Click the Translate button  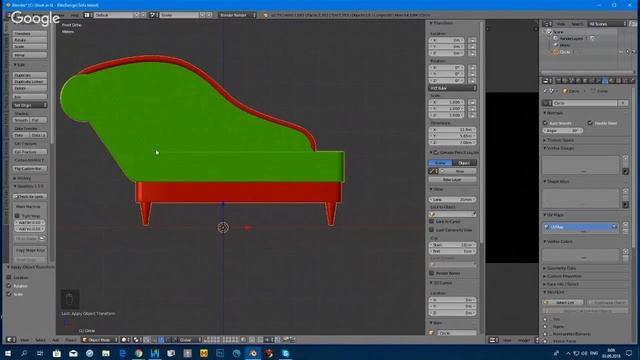pyautogui.click(x=30, y=33)
